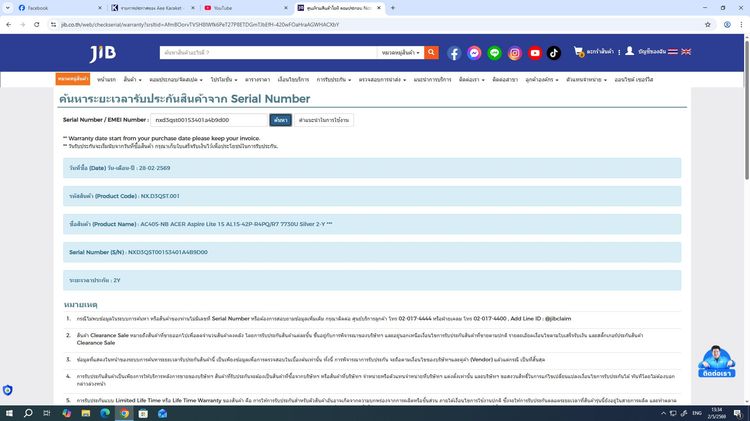Open the price-list nav item
The image size is (750, 421).
tap(257, 80)
